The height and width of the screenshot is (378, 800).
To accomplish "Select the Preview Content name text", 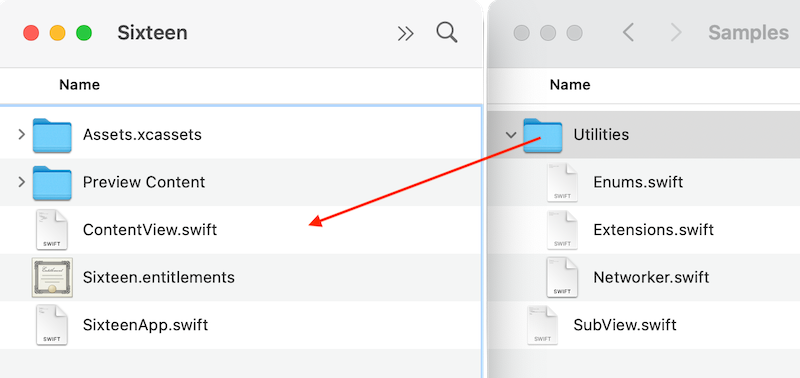I will click(x=144, y=182).
